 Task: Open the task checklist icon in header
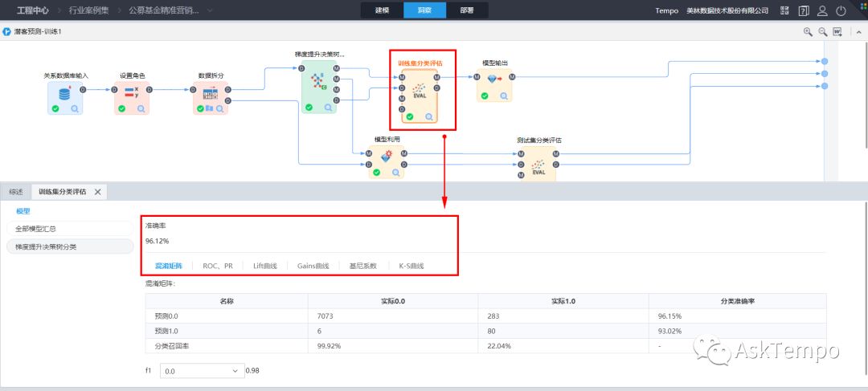[x=784, y=10]
